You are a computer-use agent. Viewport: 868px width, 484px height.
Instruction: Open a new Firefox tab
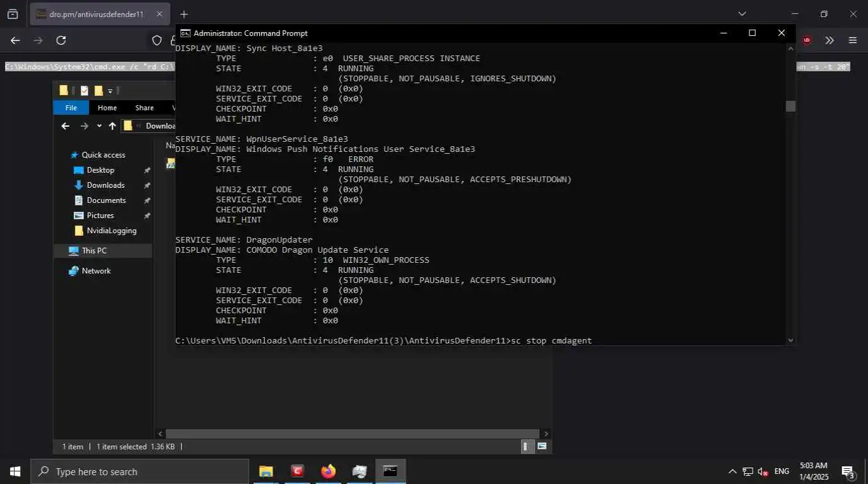[x=184, y=14]
